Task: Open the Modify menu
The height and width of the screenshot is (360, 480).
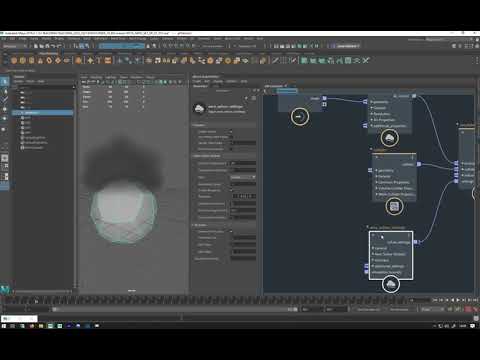Action: (46, 39)
